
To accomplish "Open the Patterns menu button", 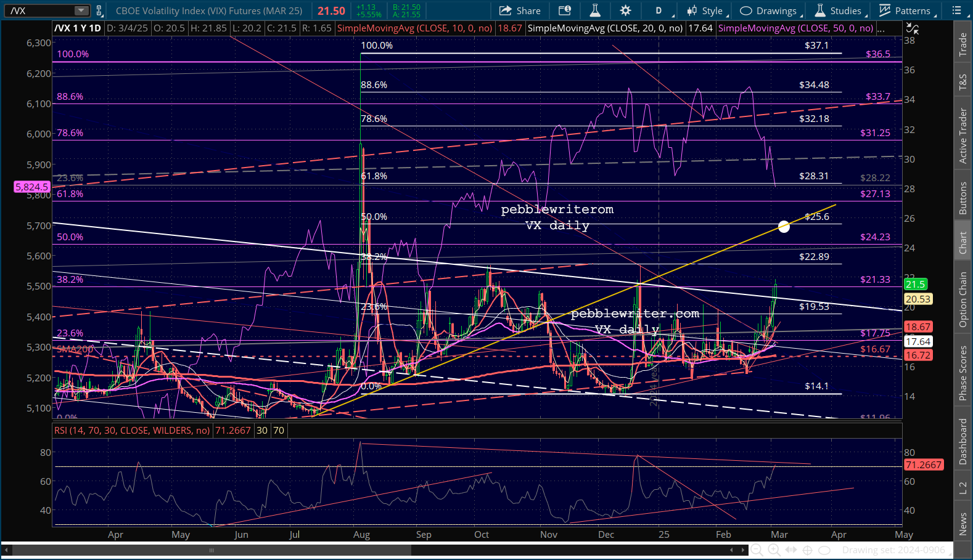I will [x=905, y=10].
